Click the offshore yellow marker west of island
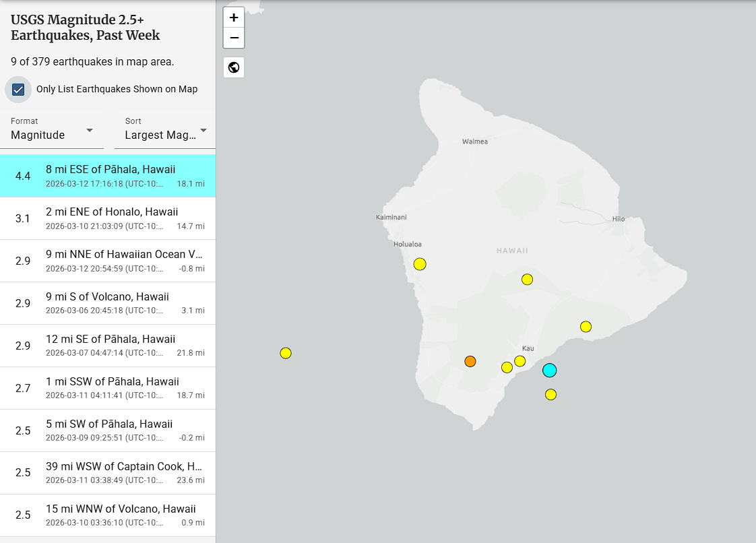 coord(286,353)
